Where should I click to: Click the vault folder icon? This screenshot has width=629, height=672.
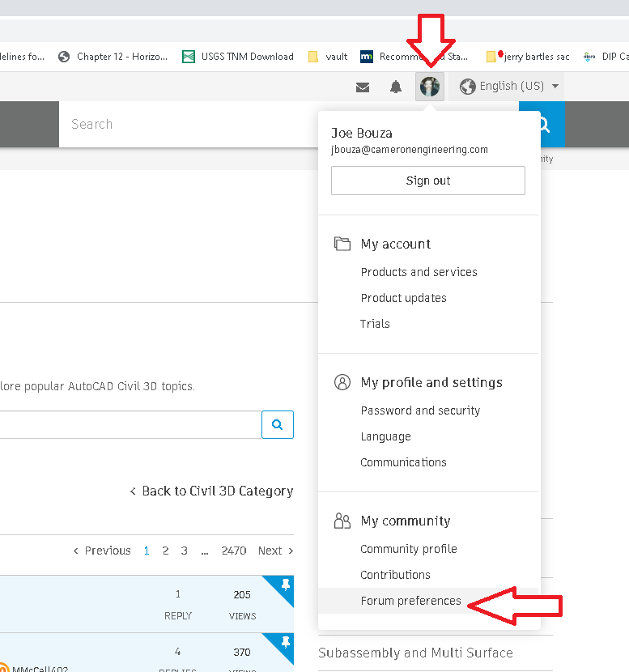coord(313,57)
